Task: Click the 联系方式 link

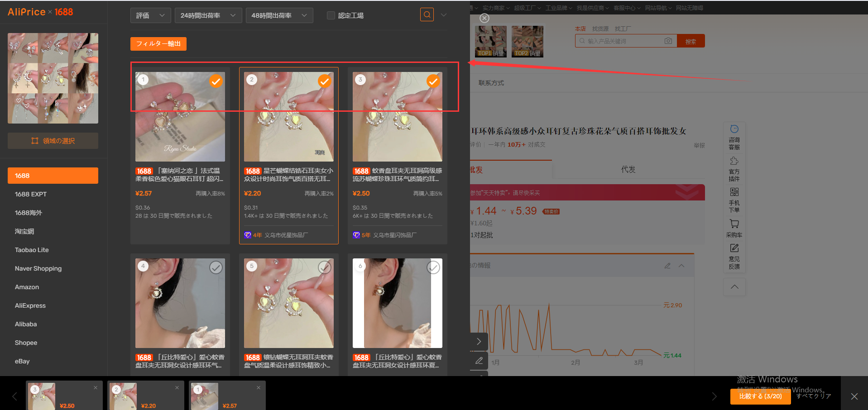Action: pos(491,83)
